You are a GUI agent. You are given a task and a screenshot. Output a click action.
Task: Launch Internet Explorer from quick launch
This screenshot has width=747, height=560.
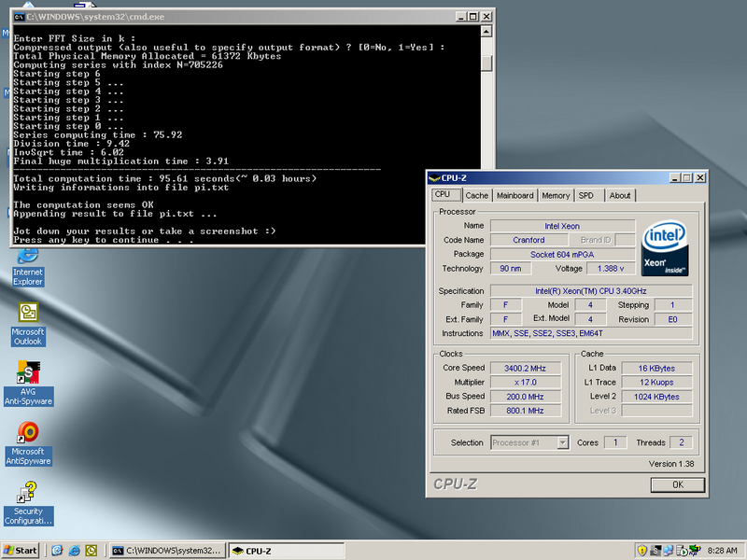tap(74, 551)
